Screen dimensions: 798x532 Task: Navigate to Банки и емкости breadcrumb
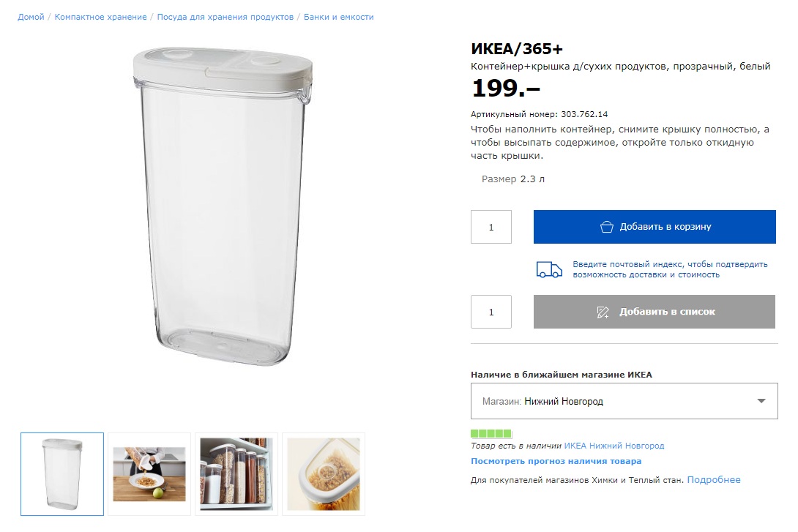[339, 17]
